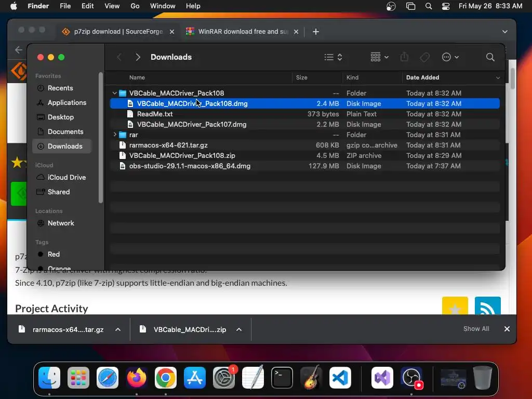The height and width of the screenshot is (399, 532).
Task: Switch to the WinRAR download tab
Action: point(243,32)
